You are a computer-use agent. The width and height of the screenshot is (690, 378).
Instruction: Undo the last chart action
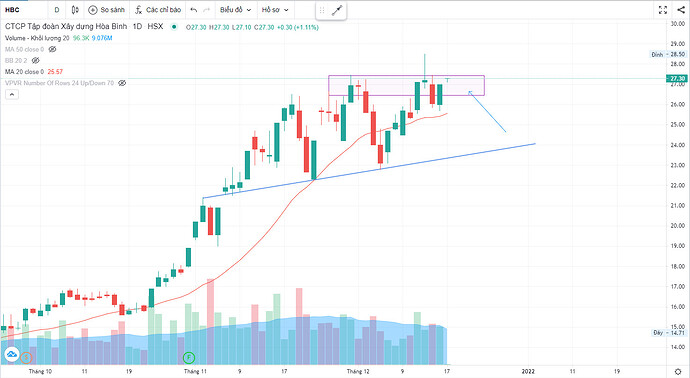pyautogui.click(x=194, y=10)
